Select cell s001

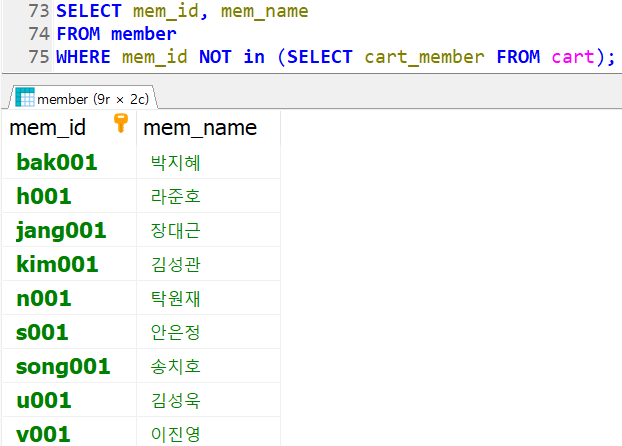[69, 332]
